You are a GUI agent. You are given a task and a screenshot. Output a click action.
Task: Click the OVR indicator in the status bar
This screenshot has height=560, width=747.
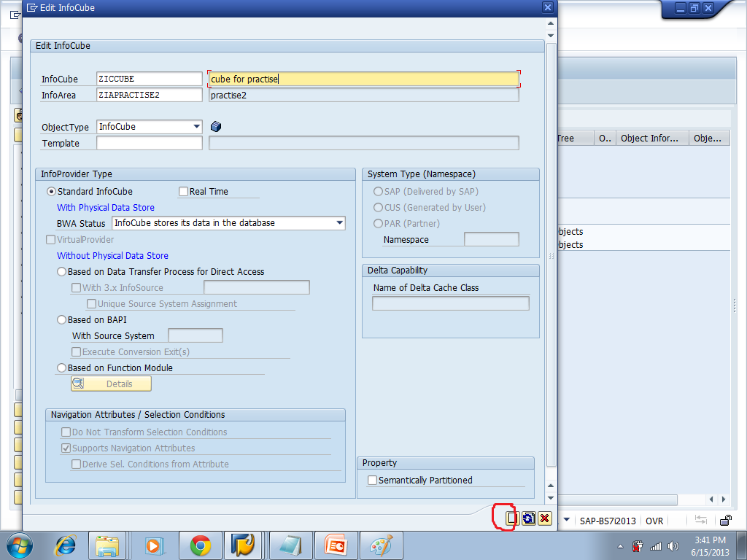click(x=654, y=521)
